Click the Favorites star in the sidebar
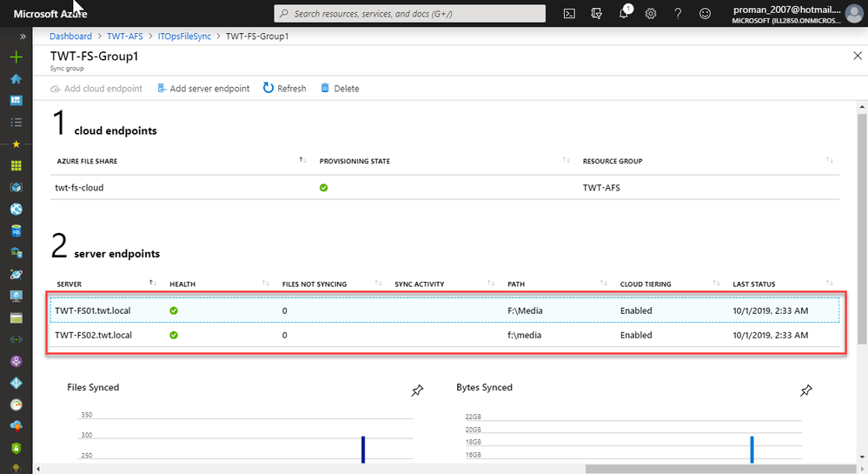 16,144
